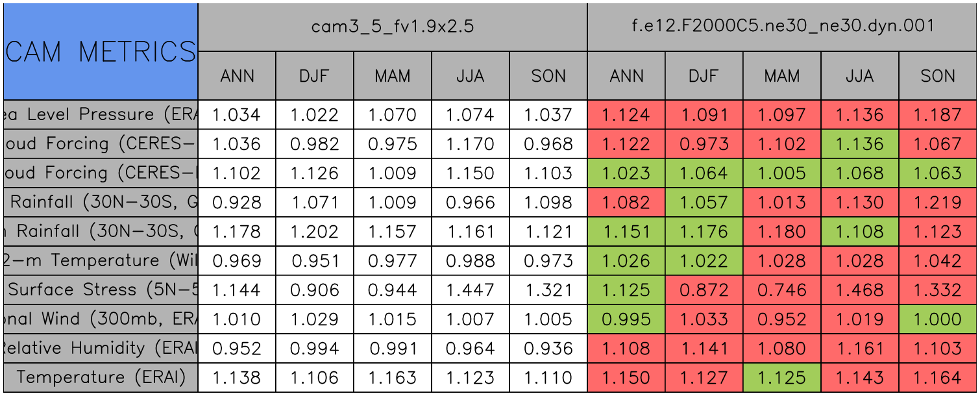Select the green cell with value 1.000
The image size is (980, 396).
point(938,319)
